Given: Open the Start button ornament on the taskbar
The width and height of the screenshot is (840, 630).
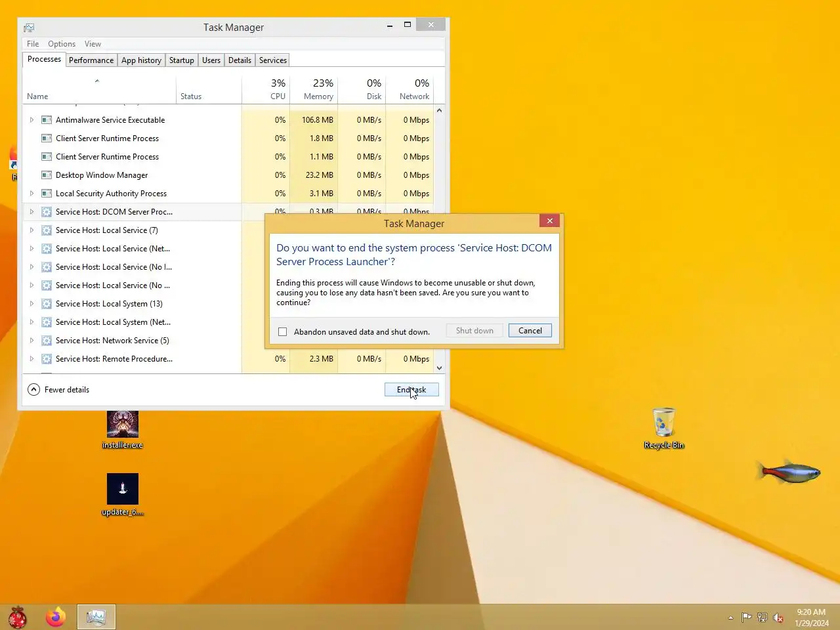Looking at the screenshot, I should click(18, 617).
